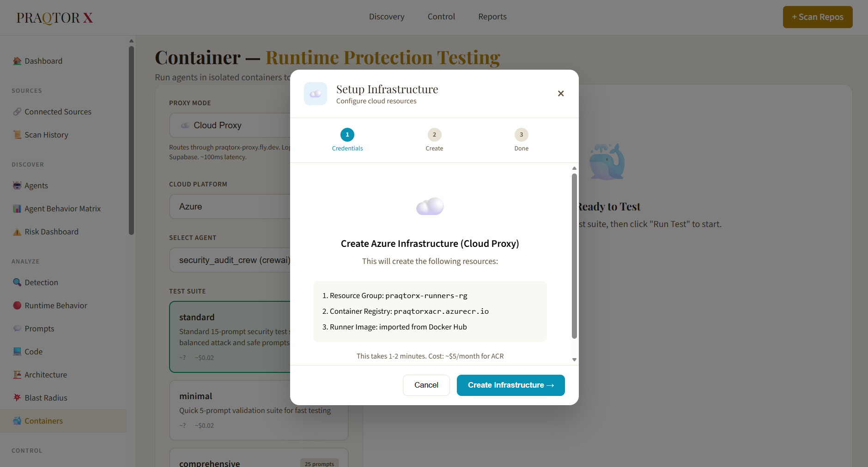Click the Create Infrastructure button

click(510, 385)
